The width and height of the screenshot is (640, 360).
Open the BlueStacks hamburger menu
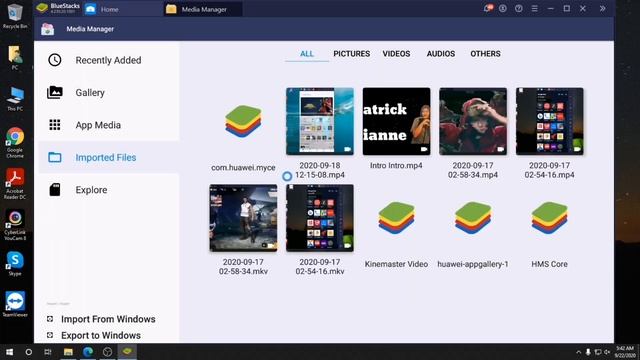534,8
